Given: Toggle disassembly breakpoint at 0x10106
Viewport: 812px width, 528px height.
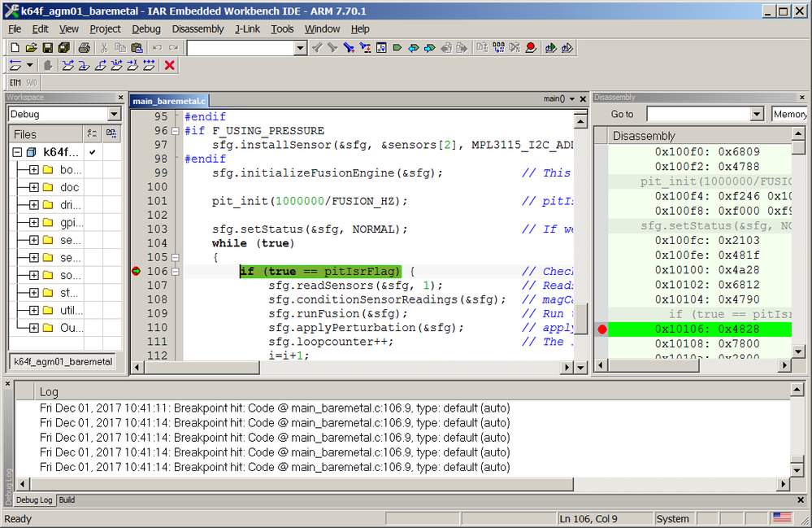Looking at the screenshot, I should pos(601,329).
